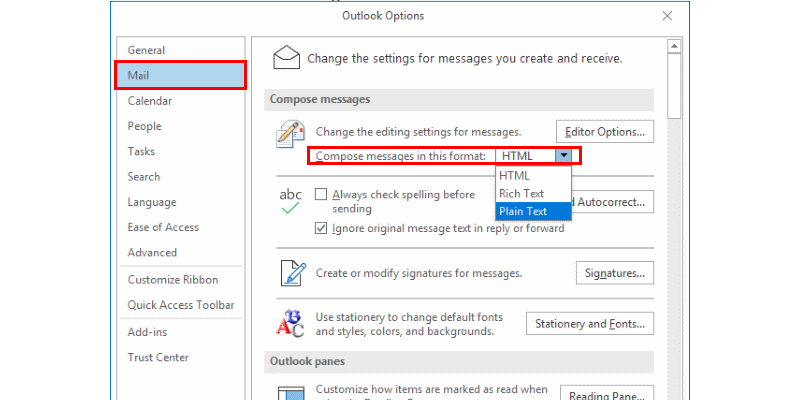Click the Stationery and Fonts button
This screenshot has width=800, height=400.
click(590, 323)
